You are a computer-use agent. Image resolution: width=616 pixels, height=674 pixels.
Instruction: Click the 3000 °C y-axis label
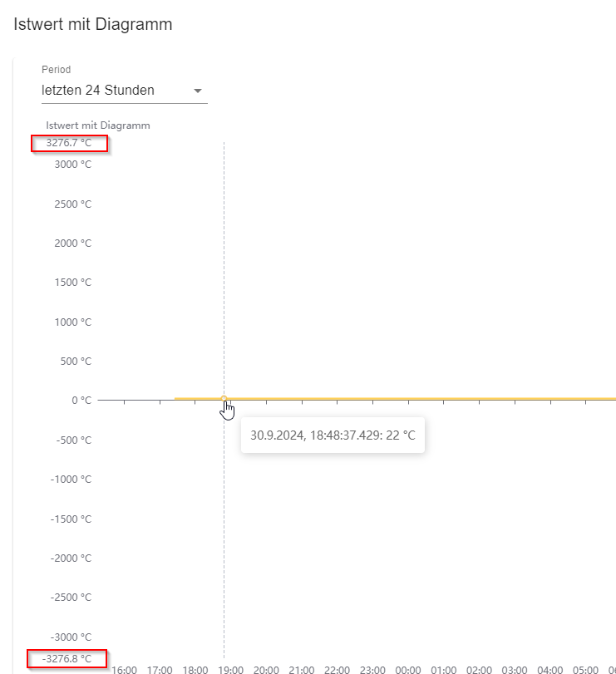(x=72, y=165)
